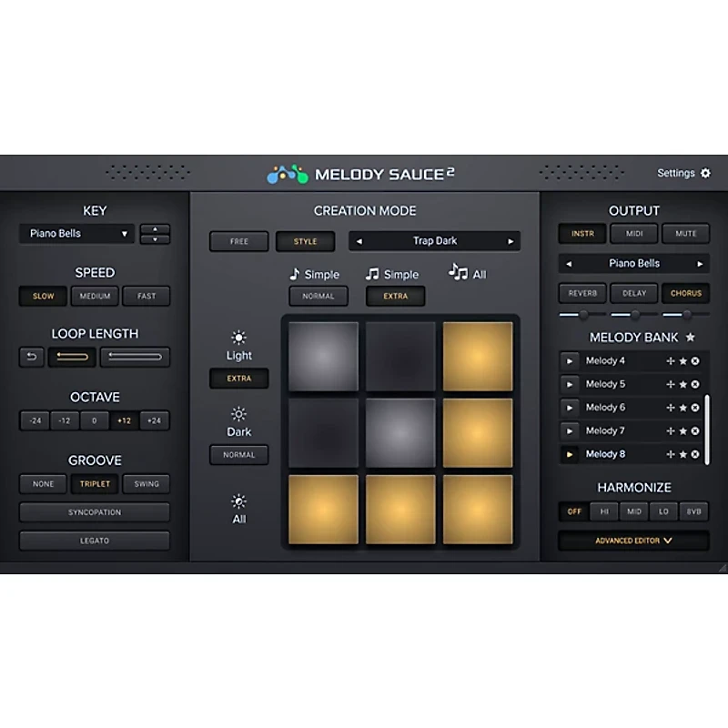
Task: Open Settings via the gear icon
Action: point(705,172)
